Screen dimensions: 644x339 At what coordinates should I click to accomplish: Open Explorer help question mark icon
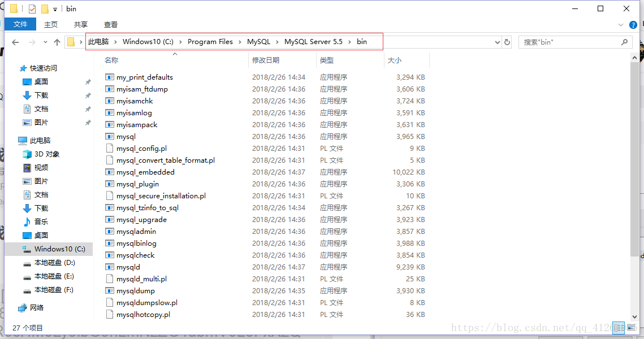point(633,25)
